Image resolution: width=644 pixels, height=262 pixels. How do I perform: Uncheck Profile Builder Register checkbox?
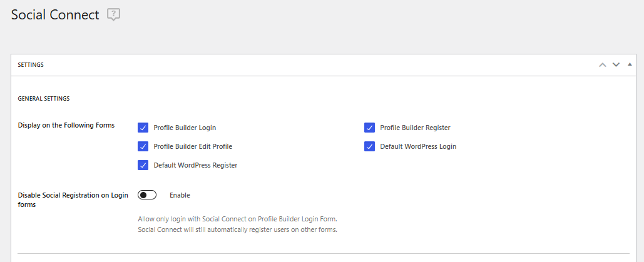tap(370, 128)
